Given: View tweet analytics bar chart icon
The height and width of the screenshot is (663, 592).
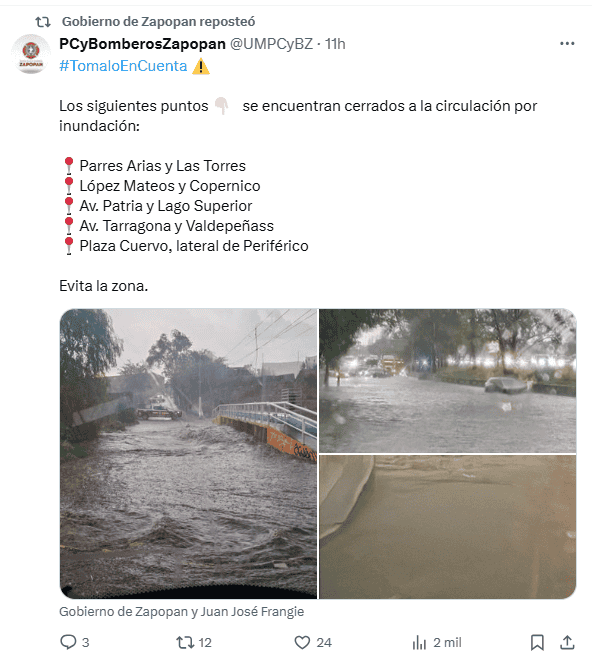Looking at the screenshot, I should pyautogui.click(x=419, y=642).
